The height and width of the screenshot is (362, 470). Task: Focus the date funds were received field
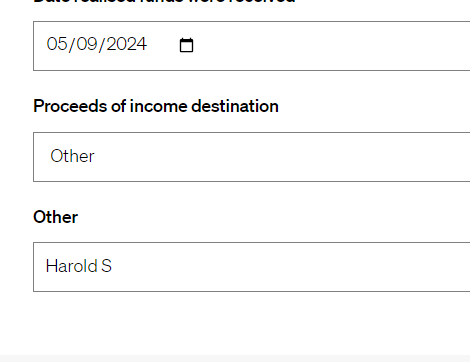pos(252,46)
